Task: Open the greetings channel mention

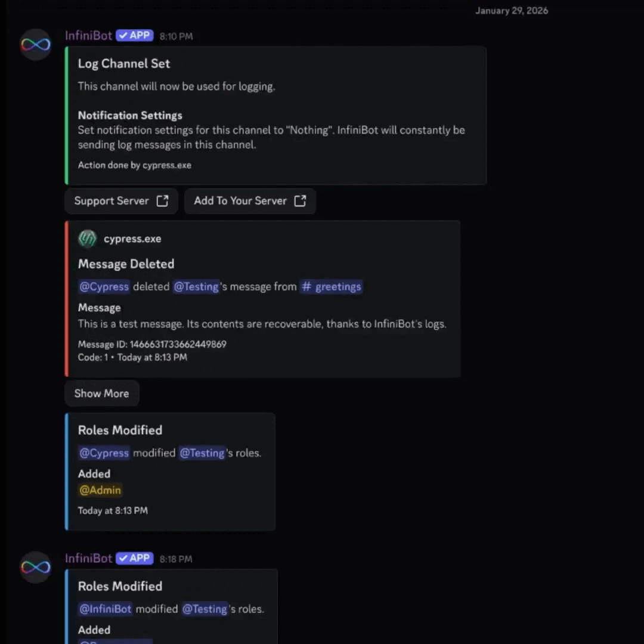Action: [332, 287]
